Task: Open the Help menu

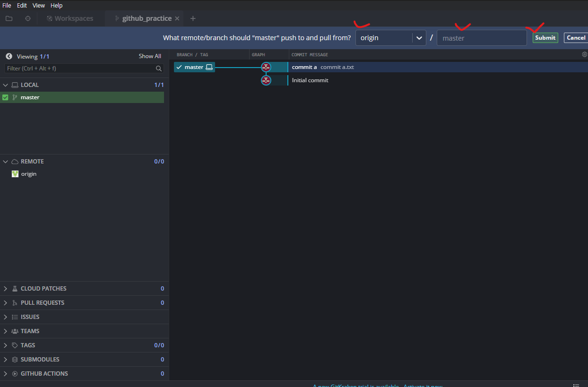Action: pyautogui.click(x=56, y=6)
